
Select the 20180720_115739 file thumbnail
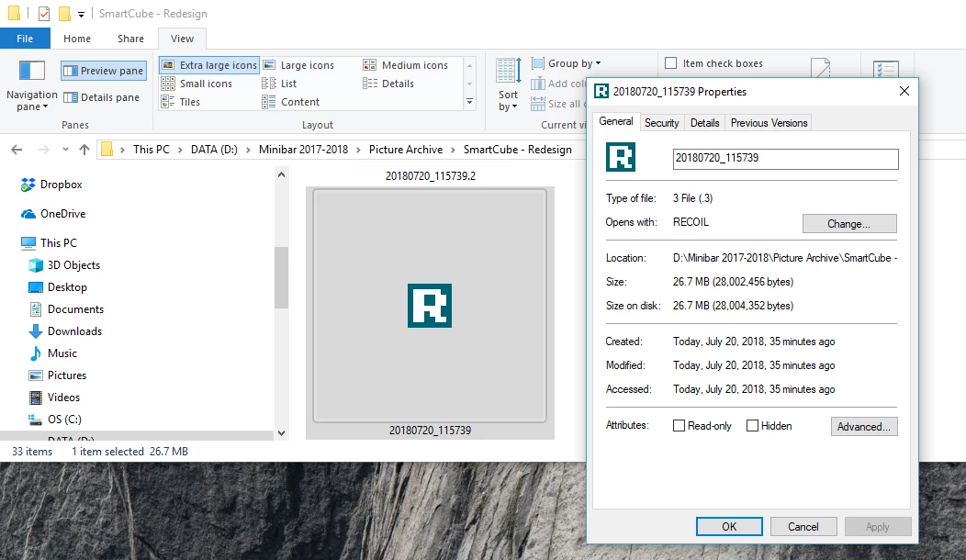pos(430,306)
